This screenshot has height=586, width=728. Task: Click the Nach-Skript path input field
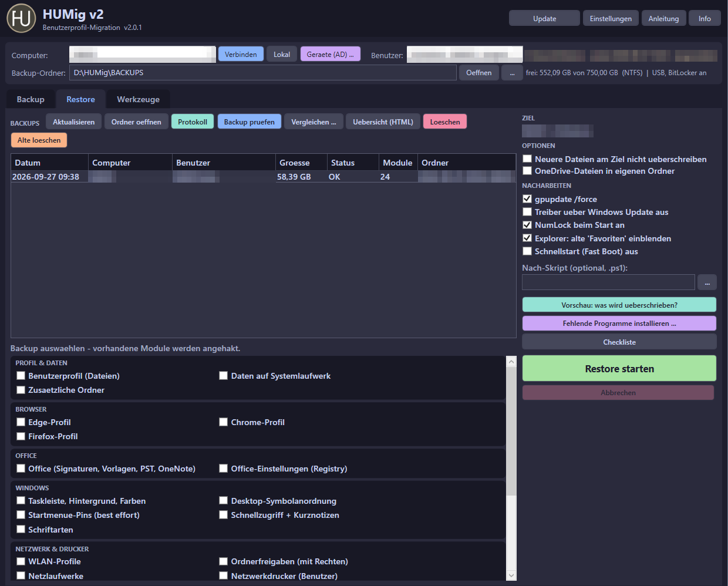tap(608, 282)
